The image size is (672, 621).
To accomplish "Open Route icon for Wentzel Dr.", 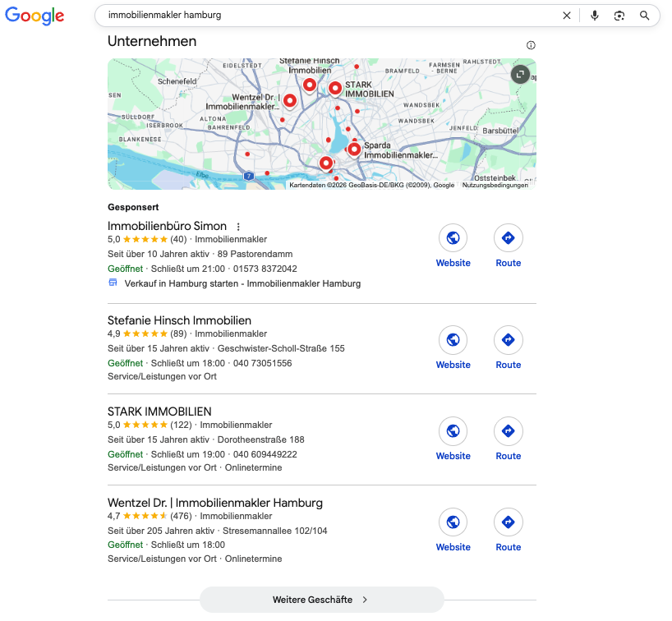I will [x=509, y=522].
